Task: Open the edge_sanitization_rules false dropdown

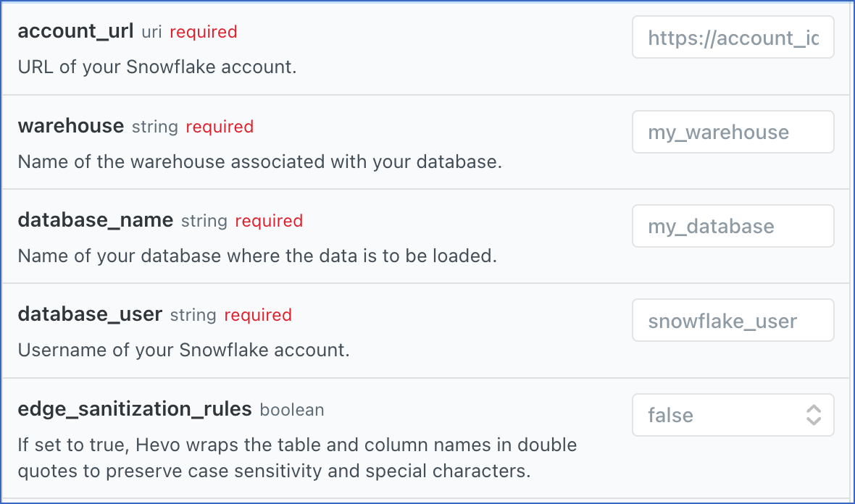Action: pos(733,415)
